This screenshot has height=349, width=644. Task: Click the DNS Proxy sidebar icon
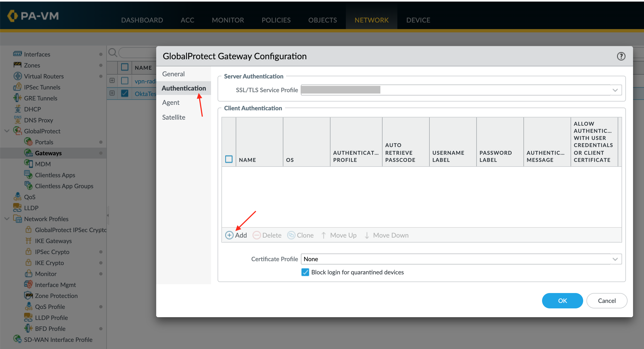pyautogui.click(x=18, y=120)
